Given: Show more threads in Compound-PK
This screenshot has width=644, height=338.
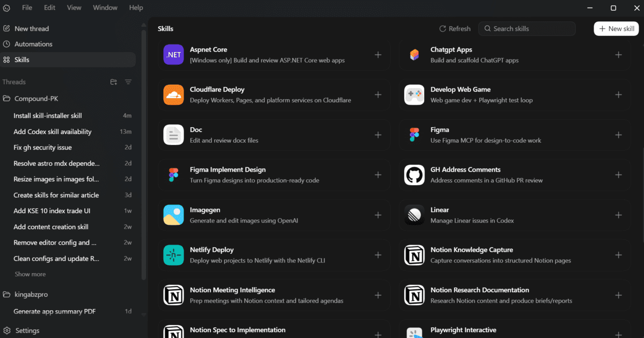Looking at the screenshot, I should coord(30,274).
